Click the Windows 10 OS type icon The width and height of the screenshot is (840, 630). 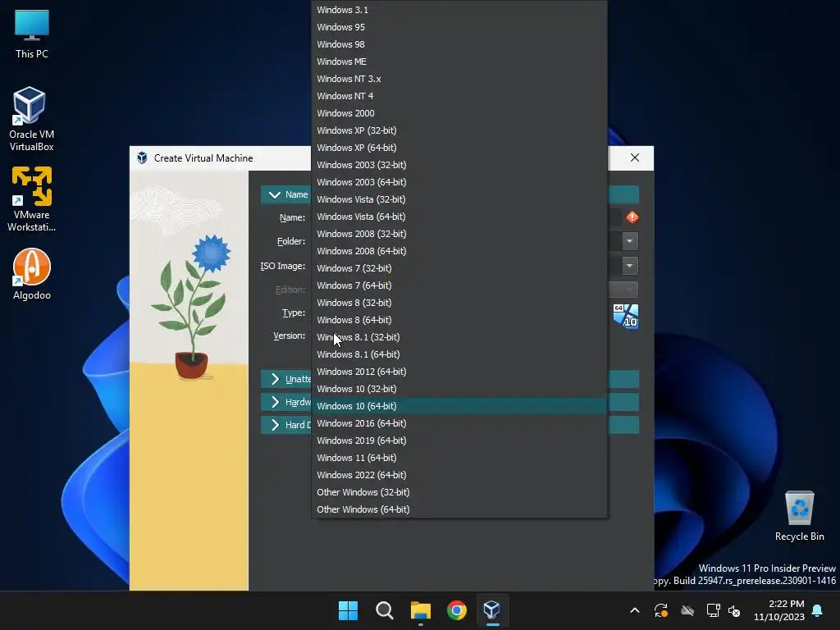point(626,316)
